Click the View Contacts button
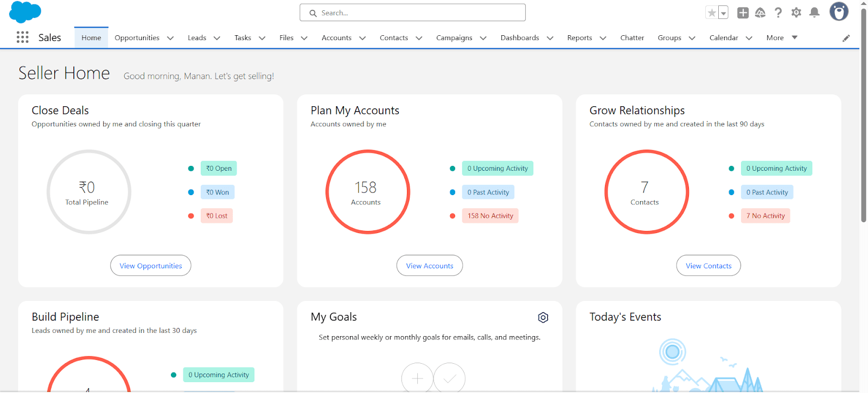868x393 pixels. tap(709, 266)
